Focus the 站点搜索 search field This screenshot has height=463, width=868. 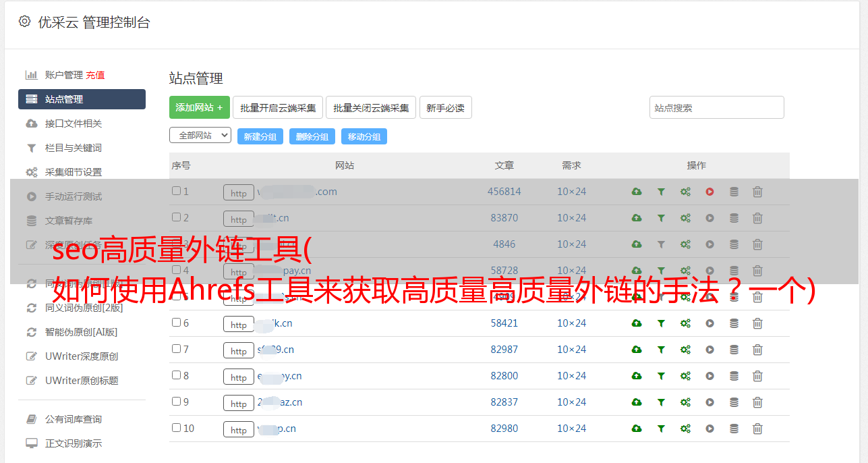coord(717,107)
